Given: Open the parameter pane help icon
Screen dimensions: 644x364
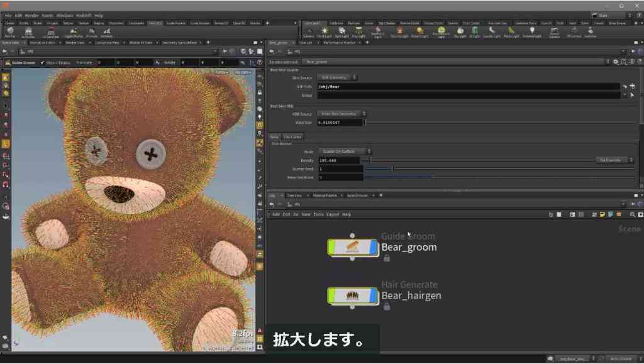Looking at the screenshot, I should [640, 62].
